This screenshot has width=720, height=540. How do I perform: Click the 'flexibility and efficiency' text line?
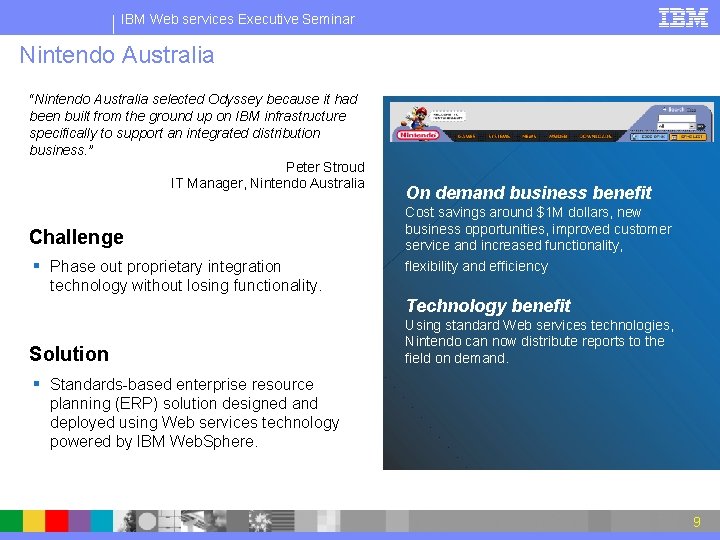click(476, 266)
